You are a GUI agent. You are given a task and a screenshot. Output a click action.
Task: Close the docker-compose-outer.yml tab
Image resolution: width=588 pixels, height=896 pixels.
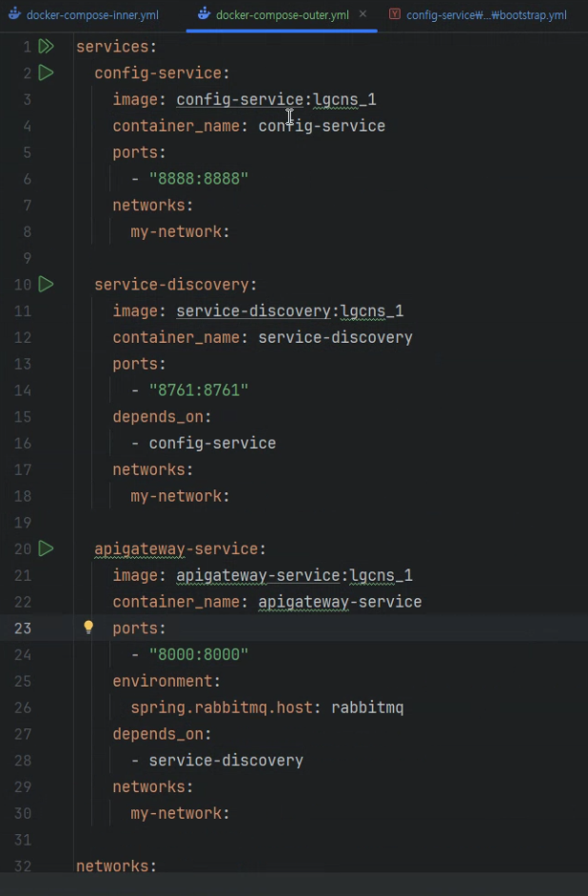[363, 13]
